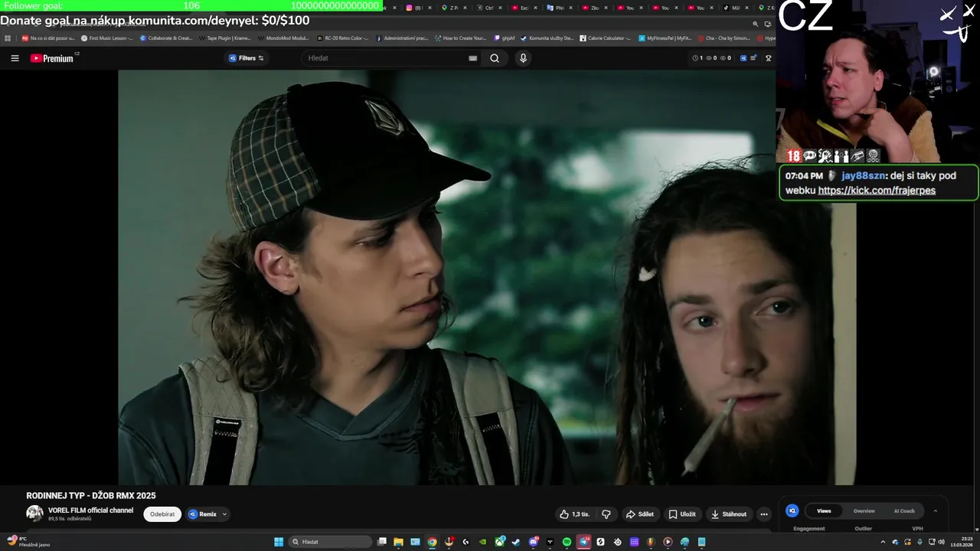Viewport: 980px width, 551px height.
Task: Open Steam from the taskbar
Action: (516, 542)
